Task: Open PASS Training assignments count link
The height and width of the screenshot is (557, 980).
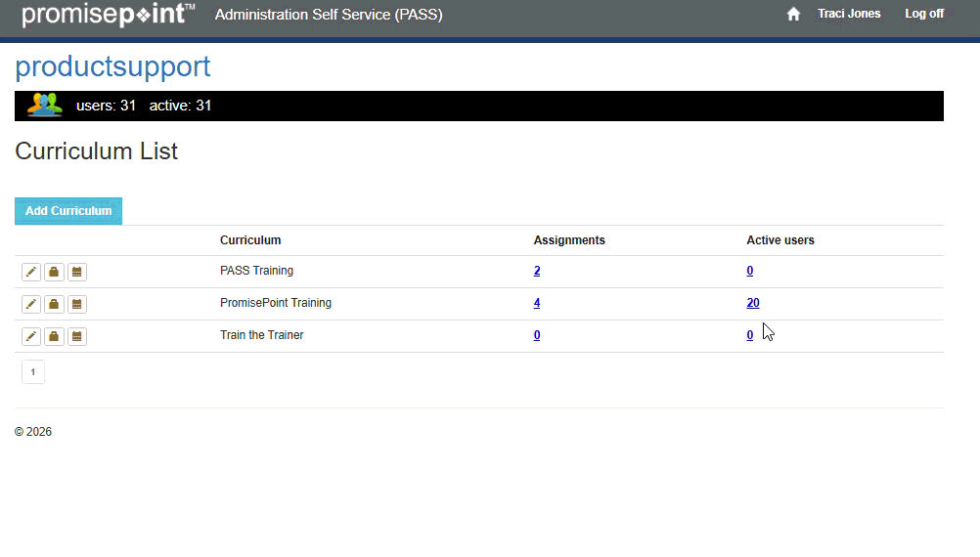Action: point(537,271)
